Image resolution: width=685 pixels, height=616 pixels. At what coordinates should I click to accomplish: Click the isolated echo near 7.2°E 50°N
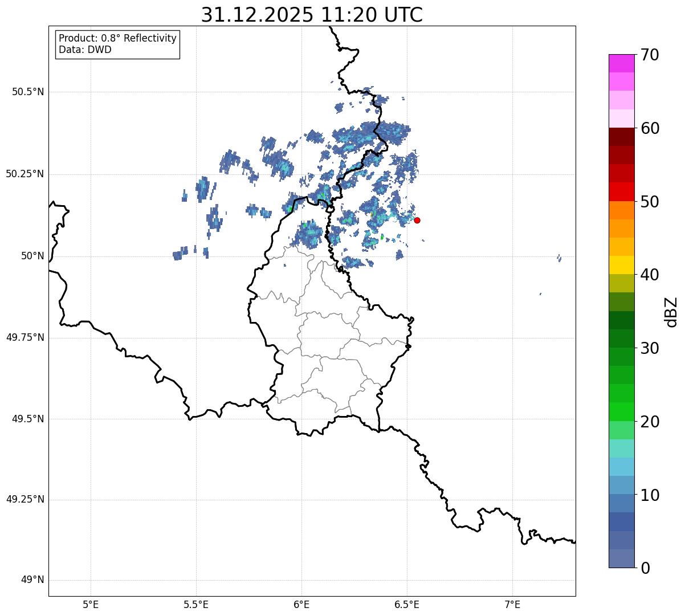559,258
